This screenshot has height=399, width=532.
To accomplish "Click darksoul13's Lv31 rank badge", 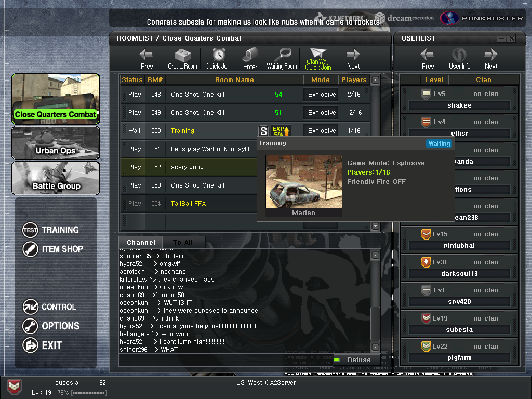I will [426, 262].
